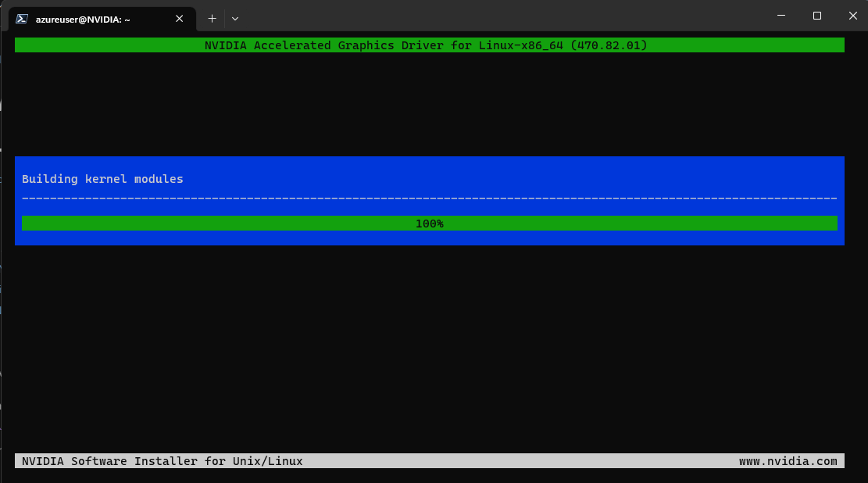Open a new terminal tab with the plus button
Screen dimensions: 868x483
(x=212, y=19)
